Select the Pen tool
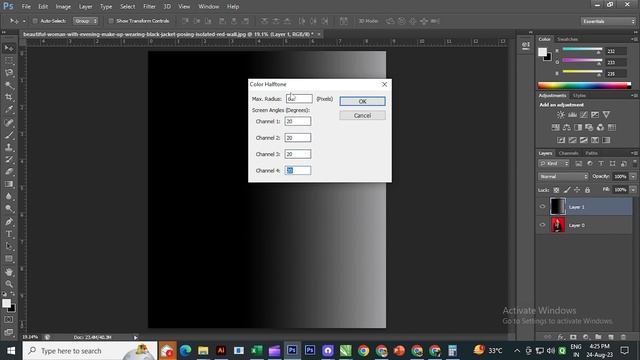 point(9,222)
